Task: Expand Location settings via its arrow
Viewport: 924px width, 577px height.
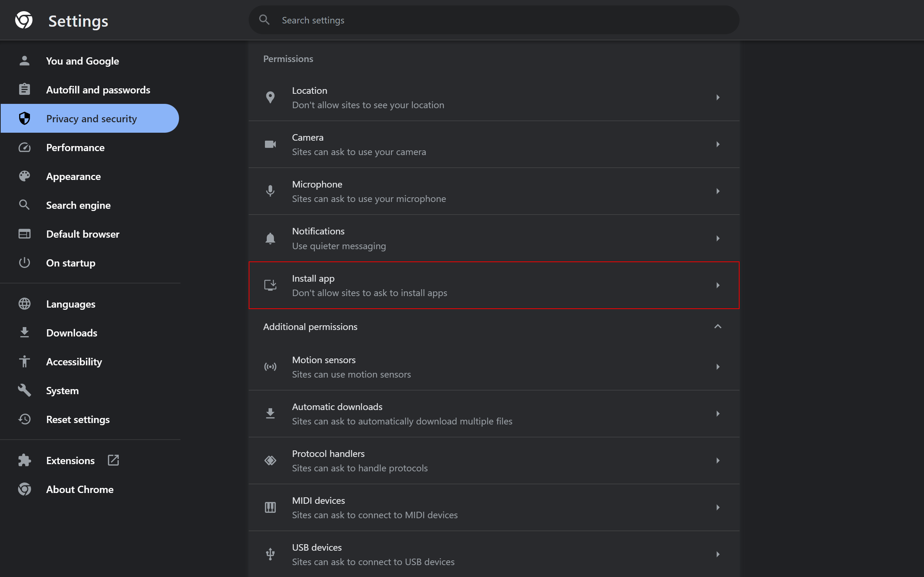Action: click(x=718, y=98)
